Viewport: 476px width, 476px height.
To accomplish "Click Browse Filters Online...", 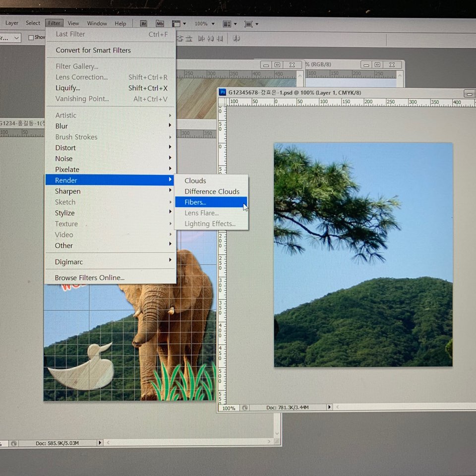I will (x=90, y=278).
